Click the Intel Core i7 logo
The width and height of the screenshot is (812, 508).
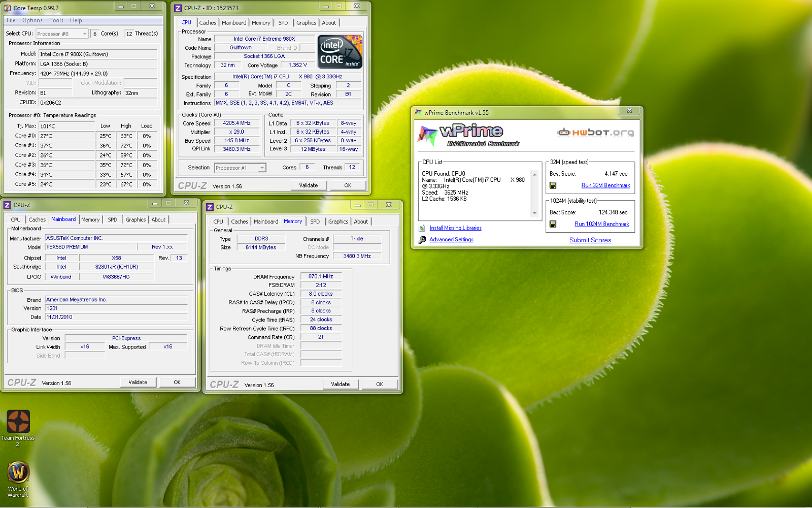point(340,52)
